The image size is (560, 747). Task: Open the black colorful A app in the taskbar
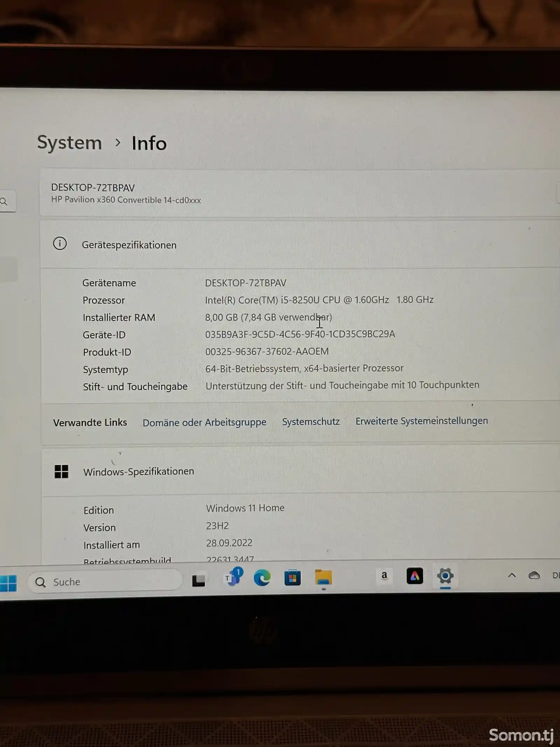pos(415,576)
